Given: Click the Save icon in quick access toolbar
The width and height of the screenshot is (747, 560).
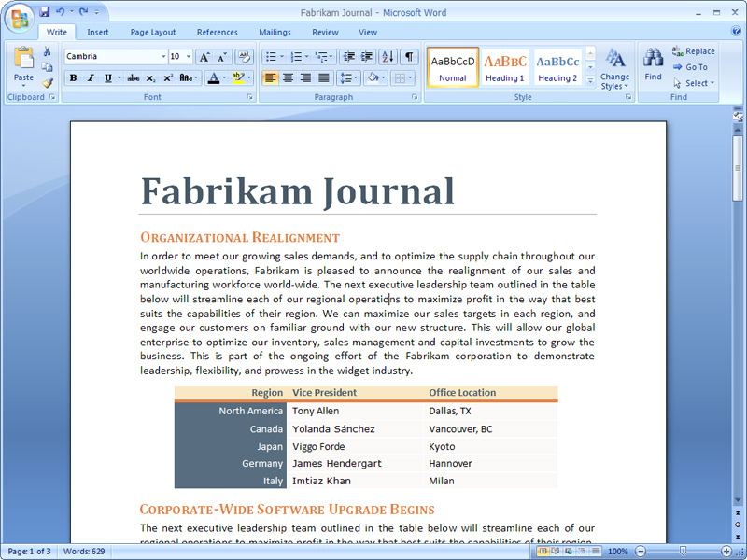Looking at the screenshot, I should (x=44, y=13).
